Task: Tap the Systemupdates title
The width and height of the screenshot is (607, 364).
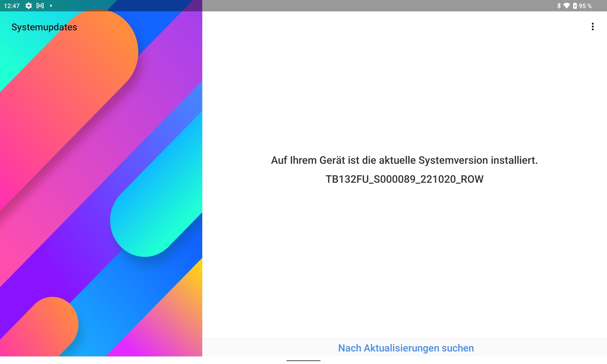Action: coord(44,27)
